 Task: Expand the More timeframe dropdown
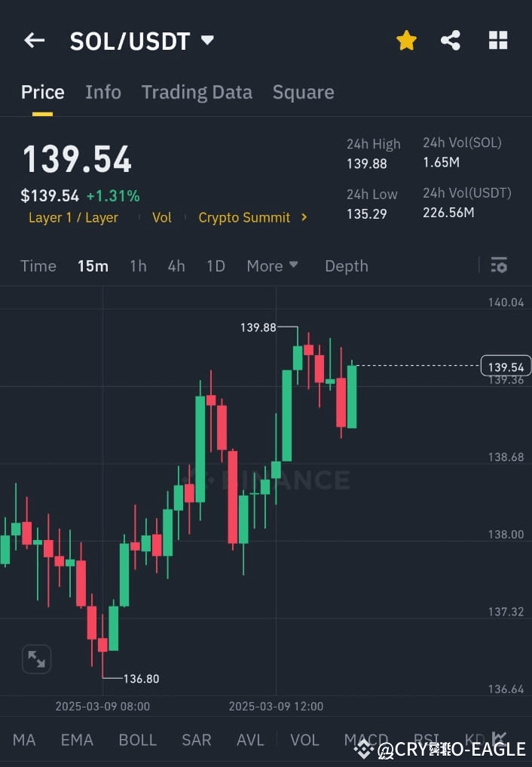point(272,265)
